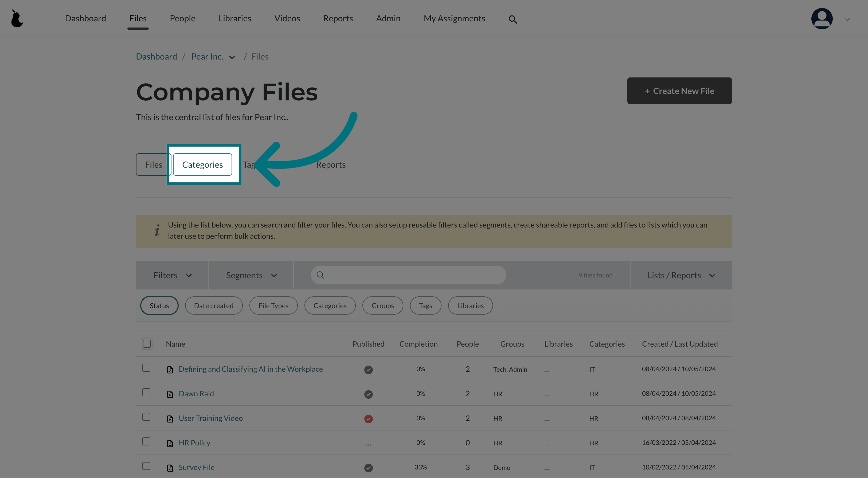Click Dashboard breadcrumb link
The image size is (868, 478).
click(x=156, y=57)
